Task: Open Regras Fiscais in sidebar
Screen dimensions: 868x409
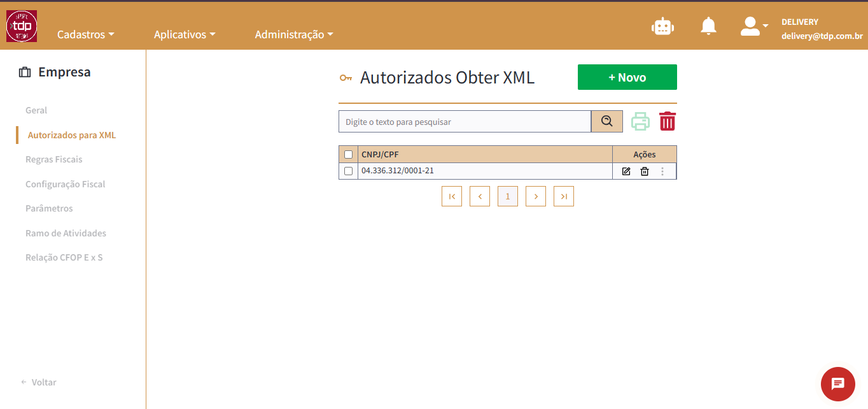Action: 54,159
